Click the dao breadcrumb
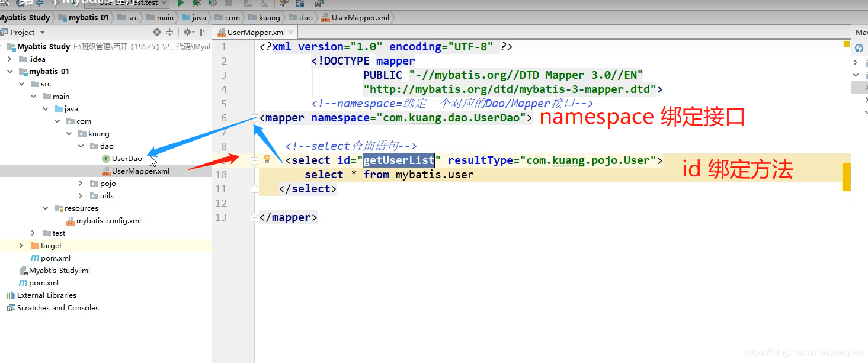The image size is (868, 363). [x=301, y=17]
